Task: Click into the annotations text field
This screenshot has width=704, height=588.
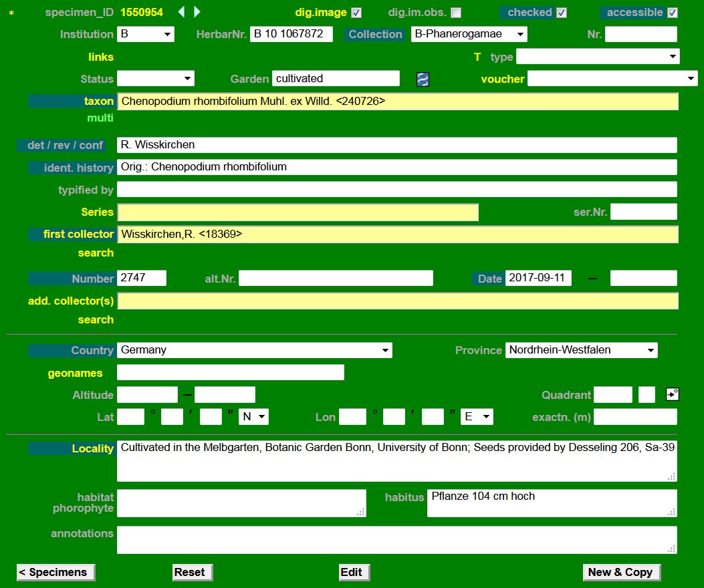Action: click(x=396, y=539)
